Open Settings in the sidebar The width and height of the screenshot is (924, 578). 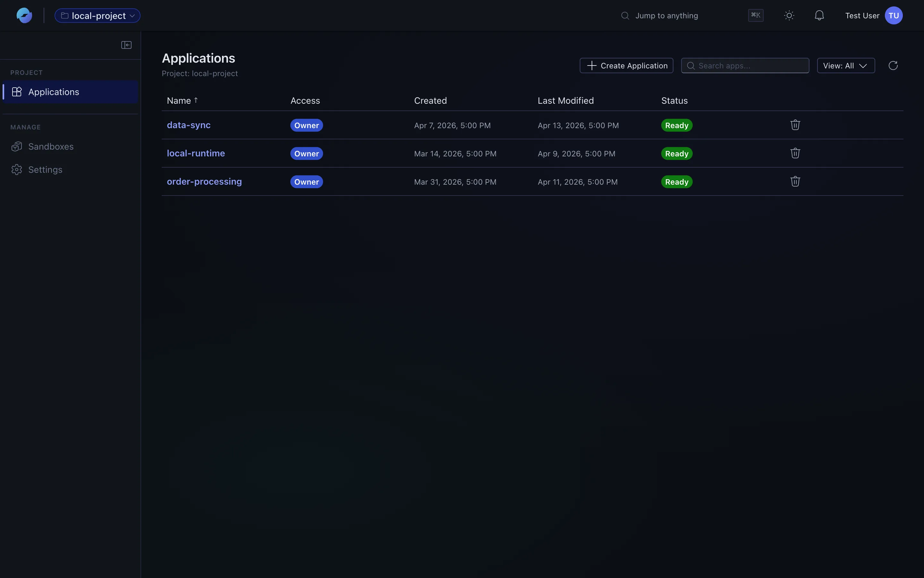pos(70,169)
